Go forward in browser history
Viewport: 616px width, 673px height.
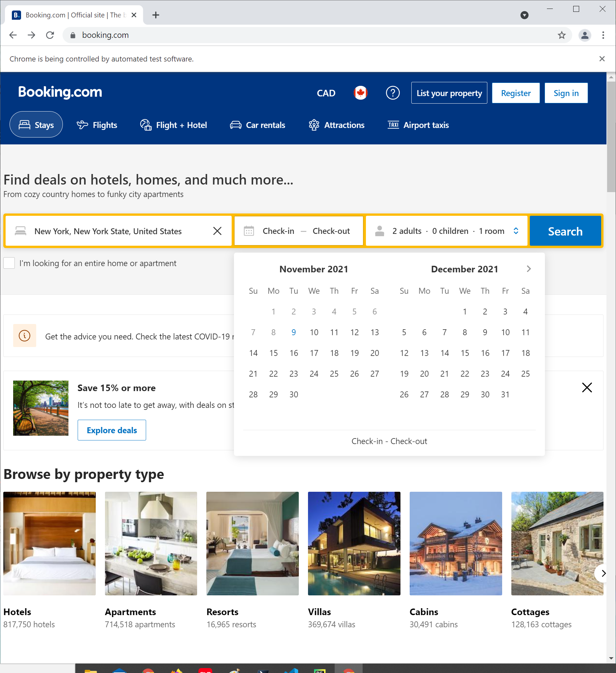(31, 35)
